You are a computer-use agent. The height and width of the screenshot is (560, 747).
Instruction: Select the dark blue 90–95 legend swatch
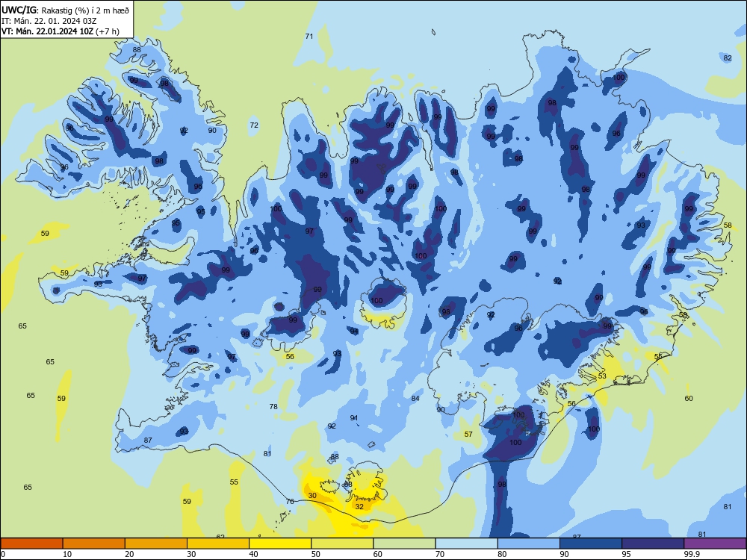(x=591, y=544)
